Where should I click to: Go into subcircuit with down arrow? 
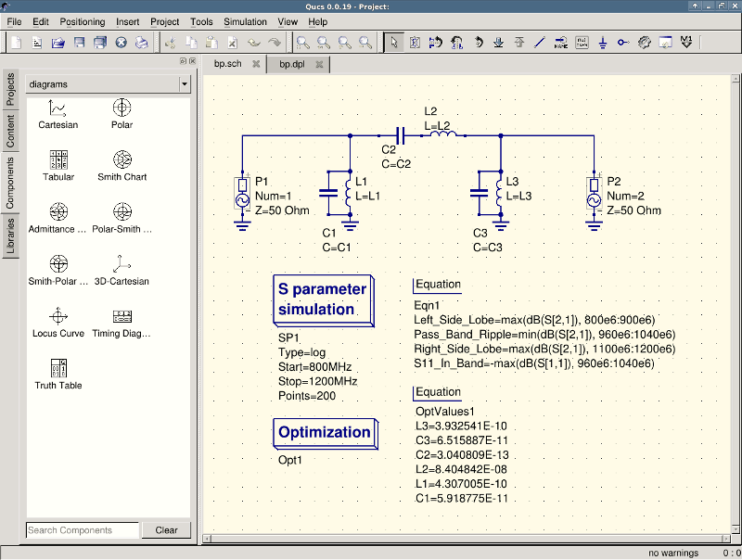(x=498, y=43)
